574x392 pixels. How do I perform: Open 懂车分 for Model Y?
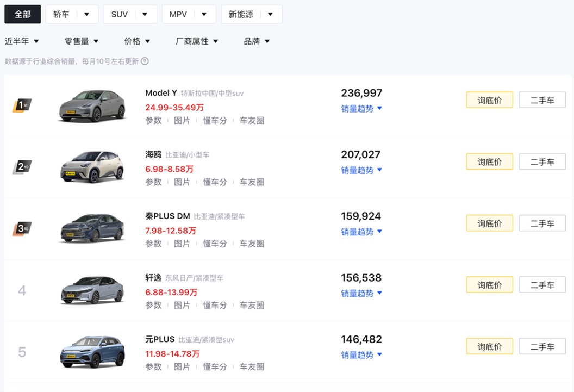tap(215, 120)
